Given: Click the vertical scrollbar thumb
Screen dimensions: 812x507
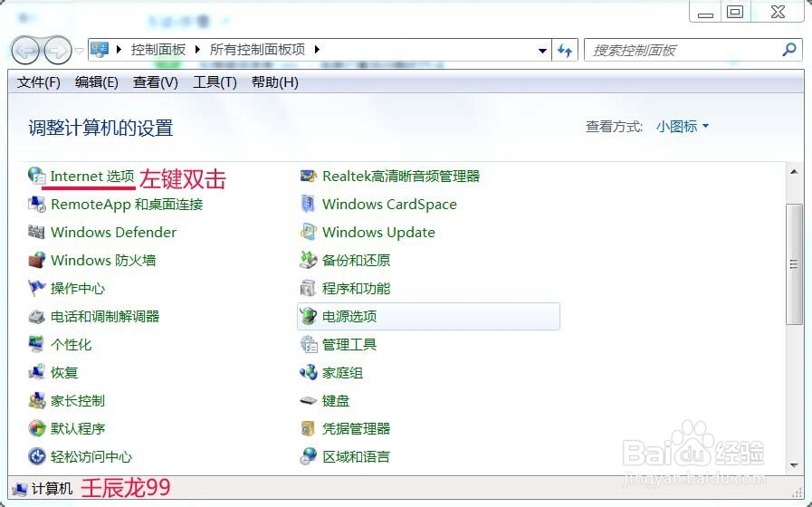Looking at the screenshot, I should (794, 264).
